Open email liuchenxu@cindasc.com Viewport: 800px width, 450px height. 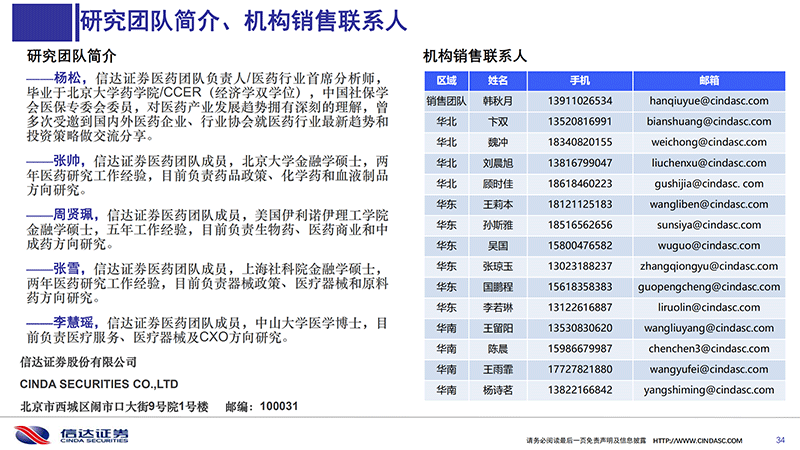click(x=709, y=163)
